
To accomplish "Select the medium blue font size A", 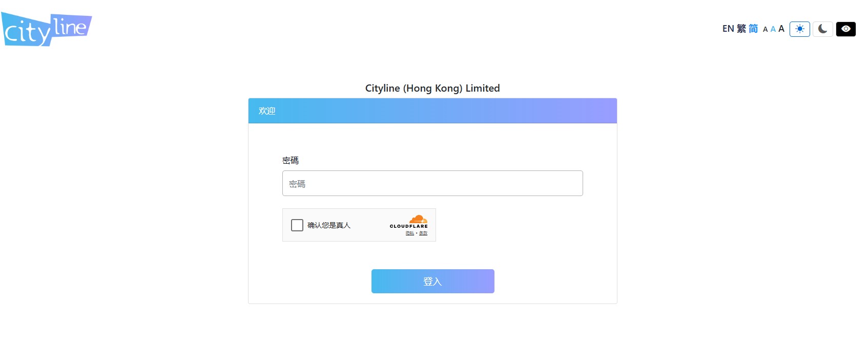I will [773, 29].
